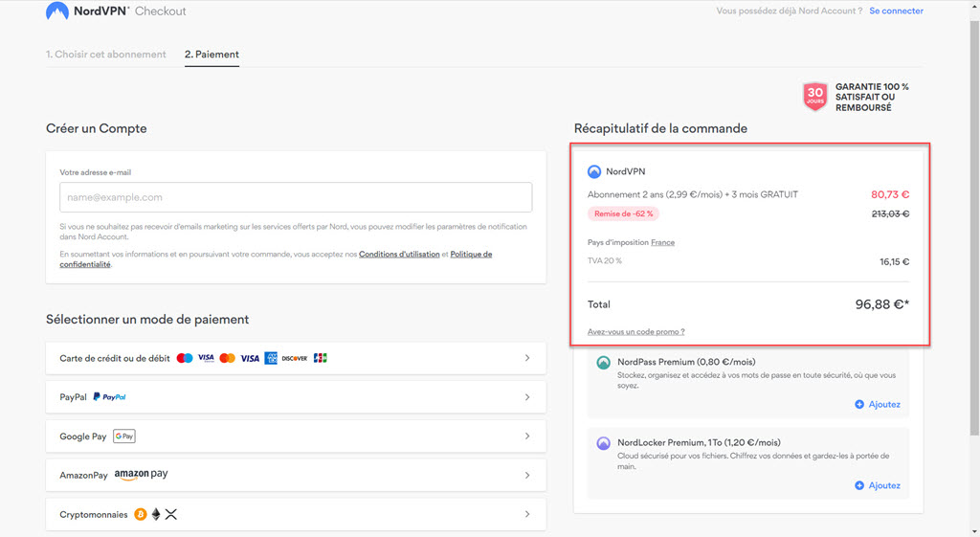Click Avez-vous un code promo link
Screen dimensions: 980x537
coord(635,332)
